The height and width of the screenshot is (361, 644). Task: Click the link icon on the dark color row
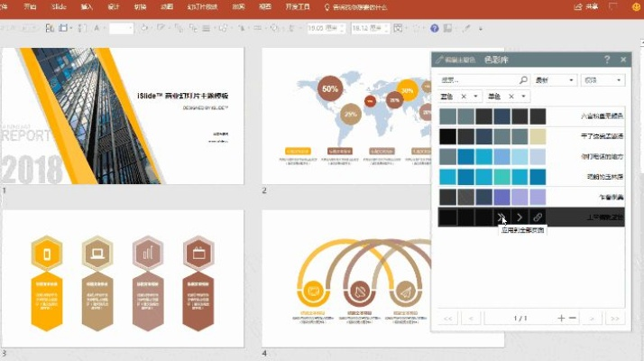(x=538, y=217)
